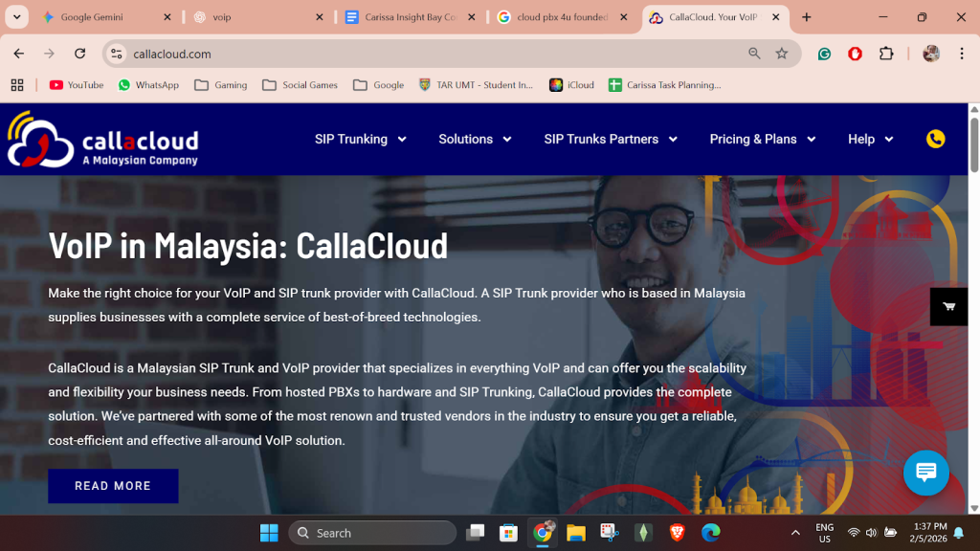Screen dimensions: 980x551
Task: Click the READ MORE button
Action: [x=113, y=486]
